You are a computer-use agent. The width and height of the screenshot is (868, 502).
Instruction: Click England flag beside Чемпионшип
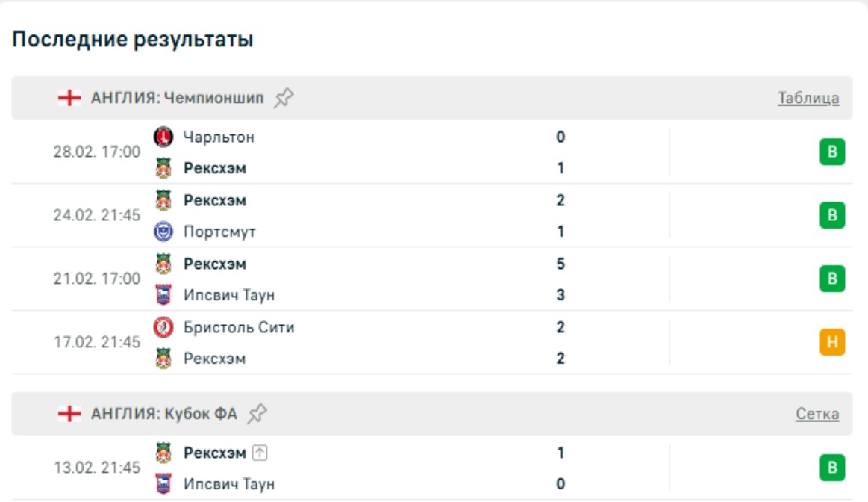[69, 98]
